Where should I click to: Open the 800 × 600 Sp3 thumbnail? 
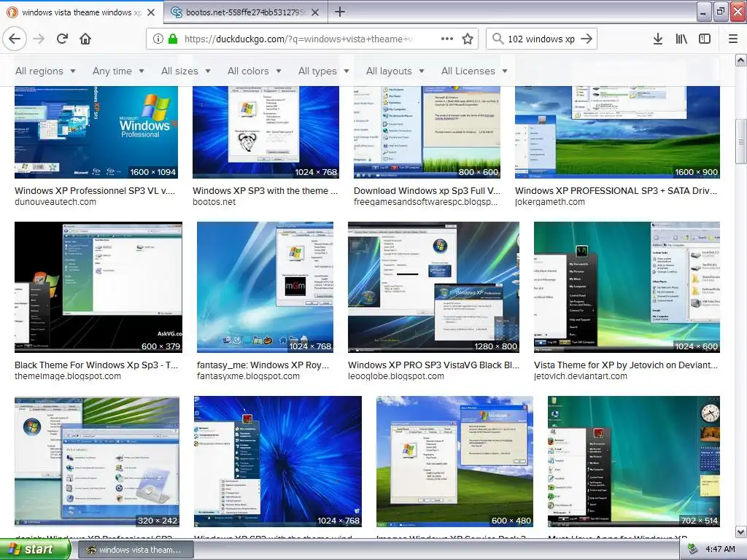pos(427,133)
